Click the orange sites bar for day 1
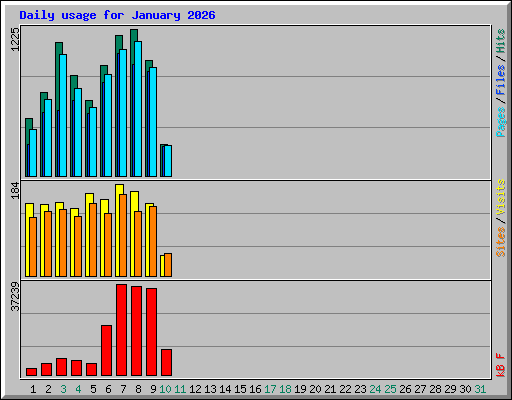 click(33, 247)
